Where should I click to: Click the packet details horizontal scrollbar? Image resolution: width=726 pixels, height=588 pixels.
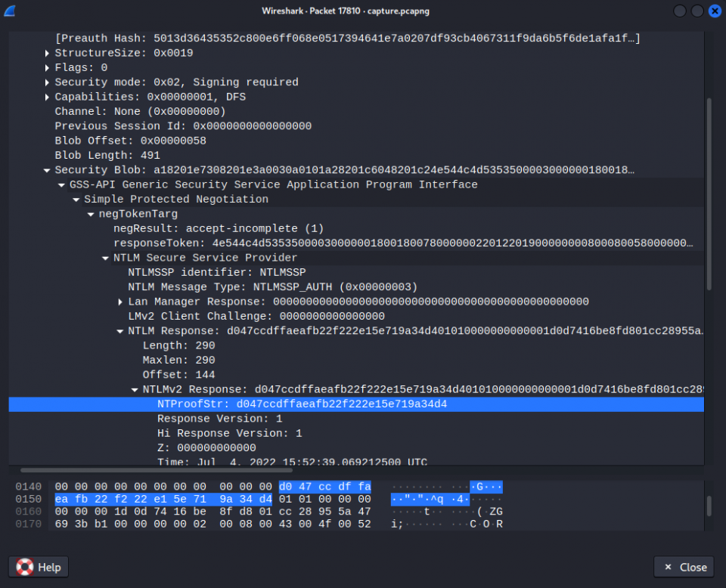coord(157,470)
